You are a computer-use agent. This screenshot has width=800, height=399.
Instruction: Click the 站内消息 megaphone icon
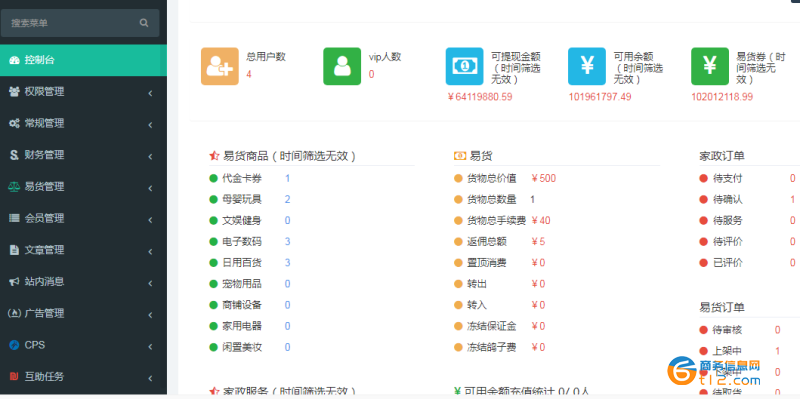(x=14, y=282)
